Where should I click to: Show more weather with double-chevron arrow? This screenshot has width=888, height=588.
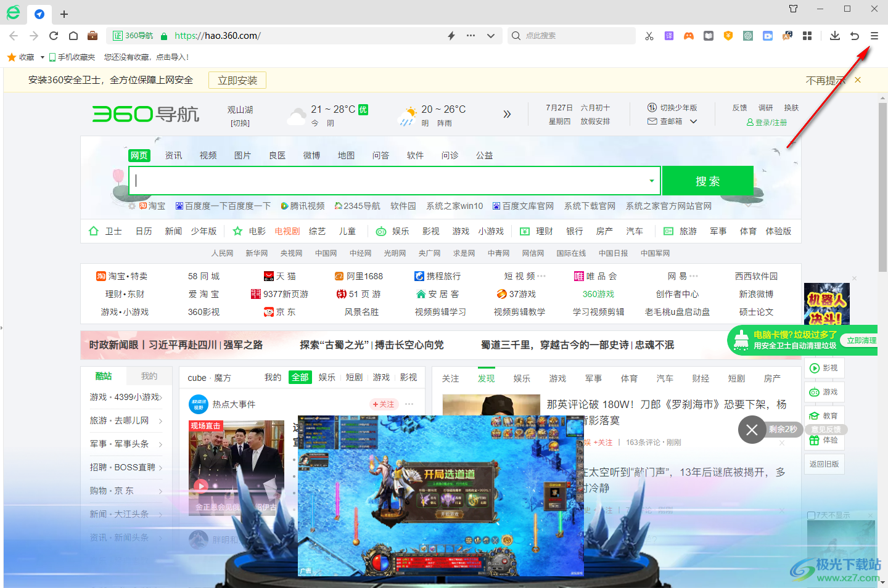[x=507, y=114]
